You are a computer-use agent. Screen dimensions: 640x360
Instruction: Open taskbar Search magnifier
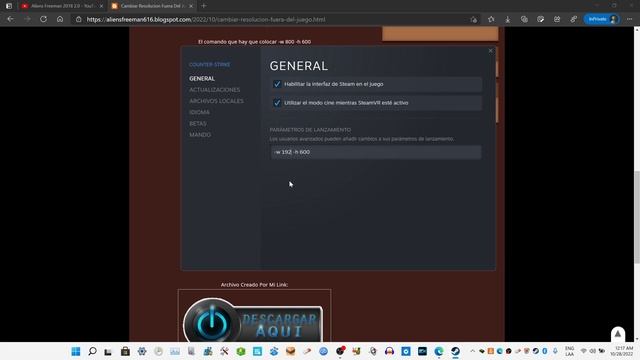(92, 351)
